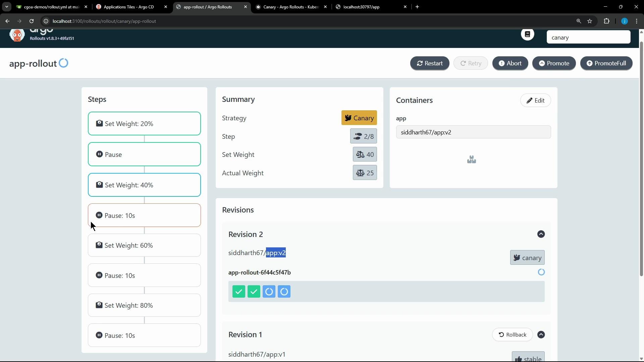The height and width of the screenshot is (362, 644).
Task: Select the Pause: 10s step after 40%
Action: [144, 215]
